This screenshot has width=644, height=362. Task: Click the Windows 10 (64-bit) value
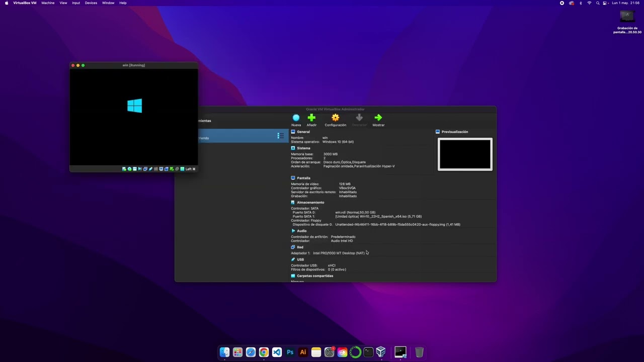(x=338, y=142)
